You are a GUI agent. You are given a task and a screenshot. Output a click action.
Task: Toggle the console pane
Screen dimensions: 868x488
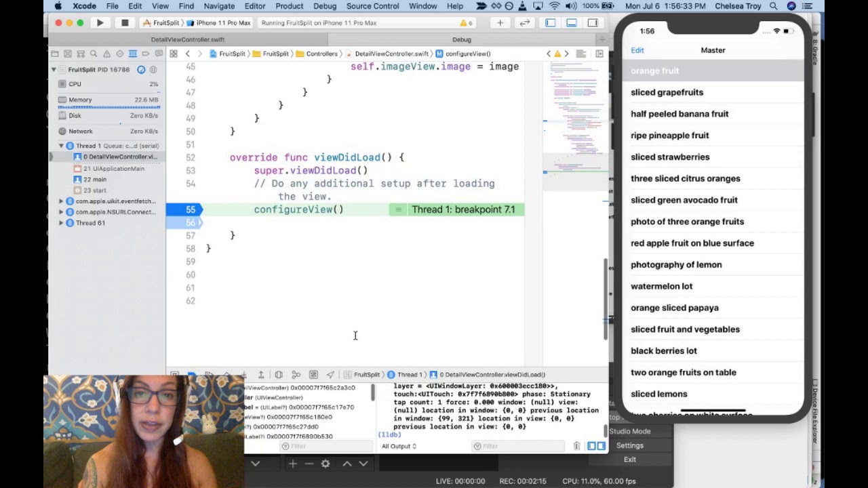pyautogui.click(x=601, y=446)
